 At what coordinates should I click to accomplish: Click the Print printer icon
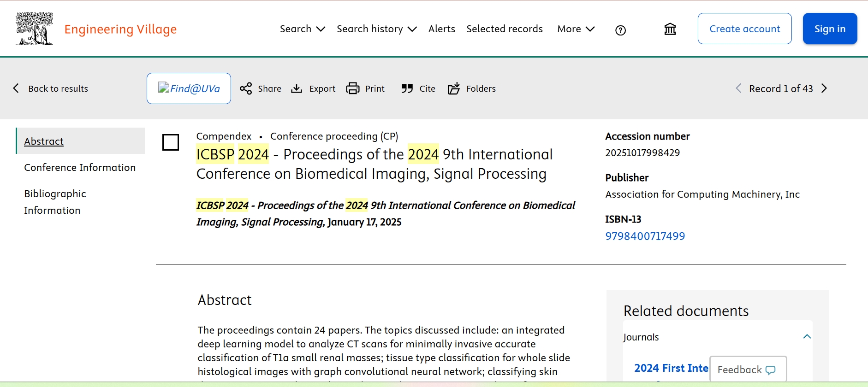click(353, 88)
